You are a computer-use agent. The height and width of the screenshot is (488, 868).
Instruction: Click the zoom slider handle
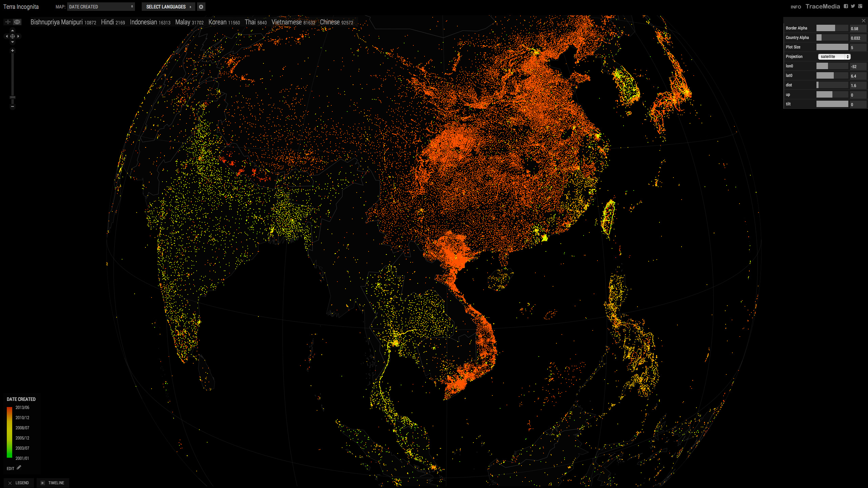(13, 97)
